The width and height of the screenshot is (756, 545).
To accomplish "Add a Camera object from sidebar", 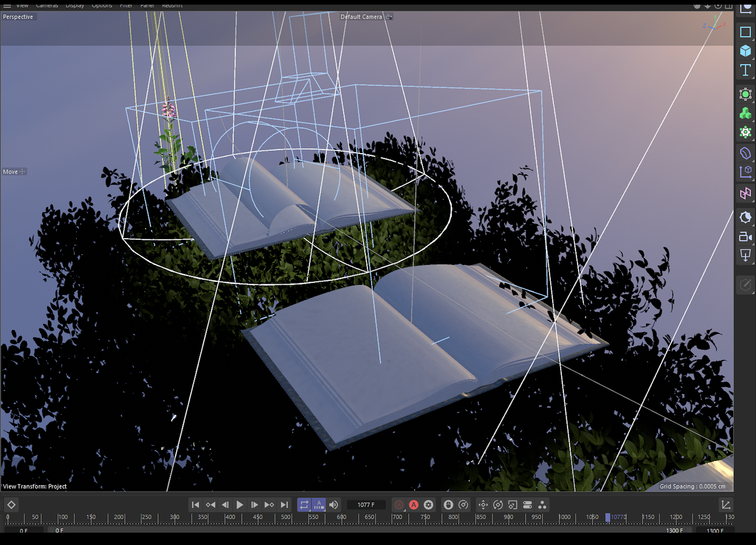I will coord(745,237).
